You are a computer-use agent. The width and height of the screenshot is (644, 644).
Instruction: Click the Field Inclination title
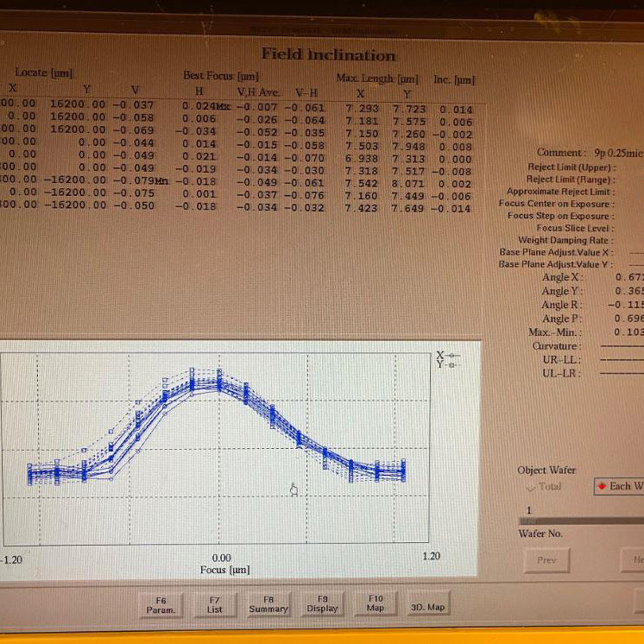tap(328, 55)
